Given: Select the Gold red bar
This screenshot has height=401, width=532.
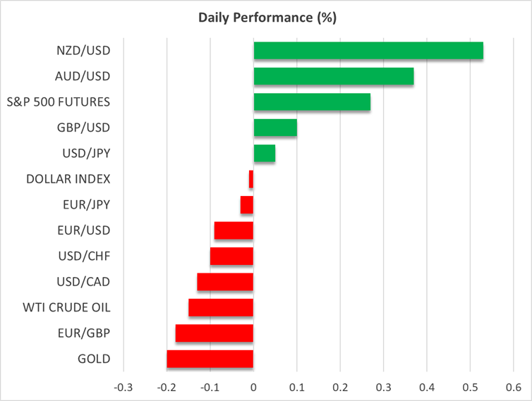Looking at the screenshot, I should (x=210, y=359).
